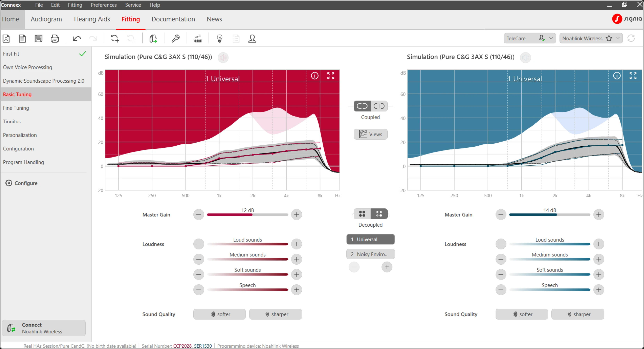644x349 pixels.
Task: Open the document report toolbar icon
Action: coord(22,39)
